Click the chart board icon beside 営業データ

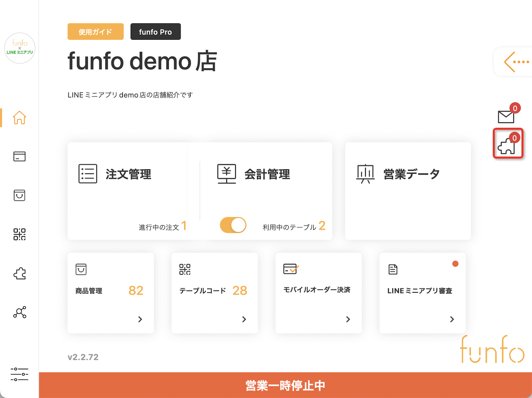coord(365,174)
